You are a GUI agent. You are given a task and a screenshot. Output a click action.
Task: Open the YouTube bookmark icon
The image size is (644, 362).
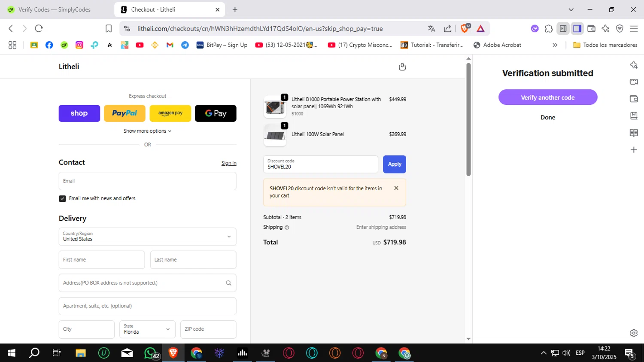[140, 45]
